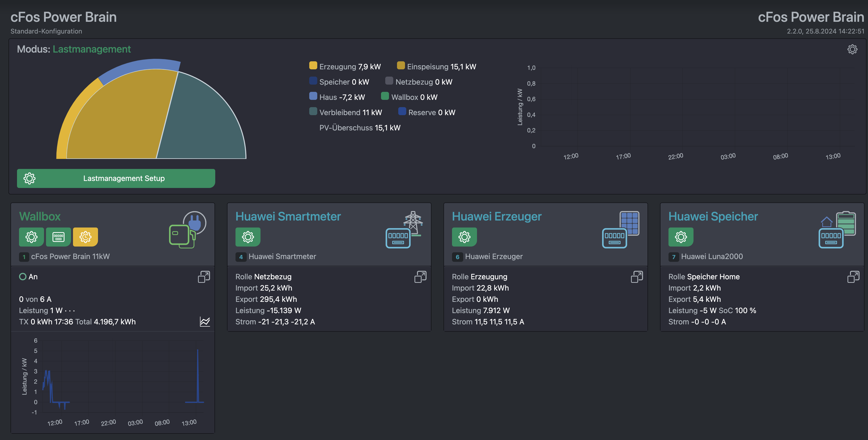868x440 pixels.
Task: Click the version and timestamp text
Action: click(x=825, y=31)
